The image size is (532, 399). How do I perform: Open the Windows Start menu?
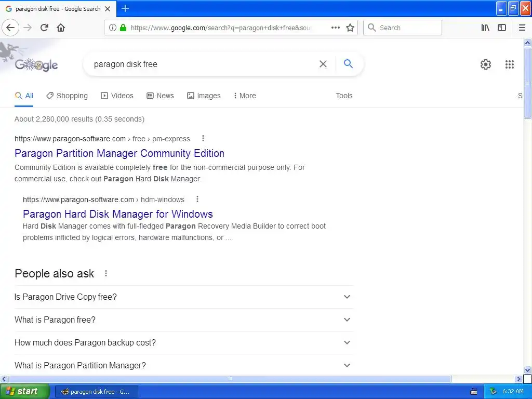[25, 392]
